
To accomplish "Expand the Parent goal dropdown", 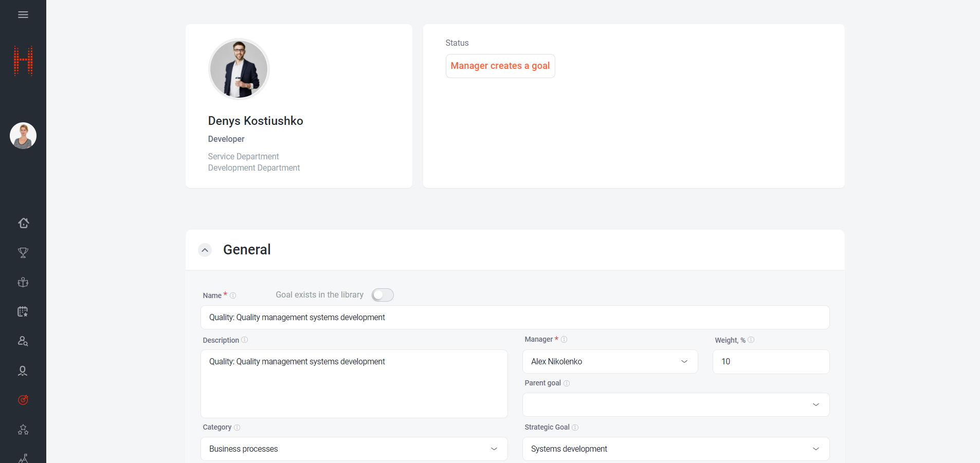I will [x=676, y=405].
